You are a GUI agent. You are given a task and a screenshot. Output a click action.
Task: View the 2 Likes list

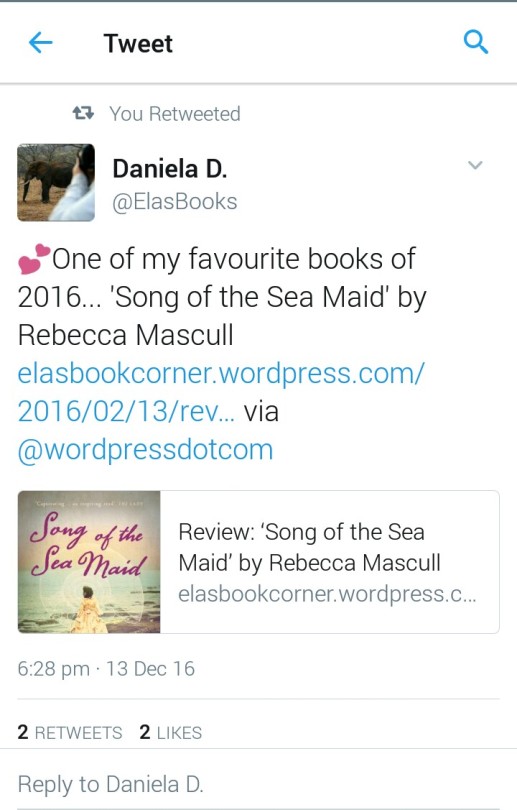point(170,732)
